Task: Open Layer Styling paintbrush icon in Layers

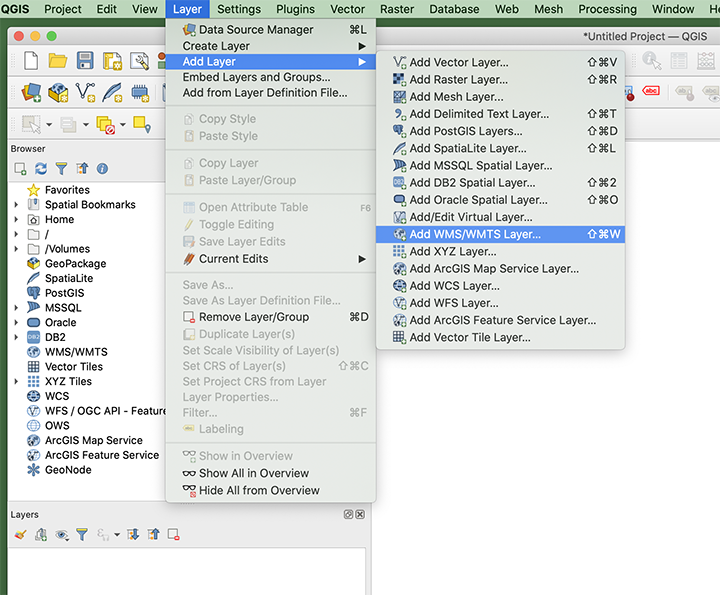Action: click(20, 534)
